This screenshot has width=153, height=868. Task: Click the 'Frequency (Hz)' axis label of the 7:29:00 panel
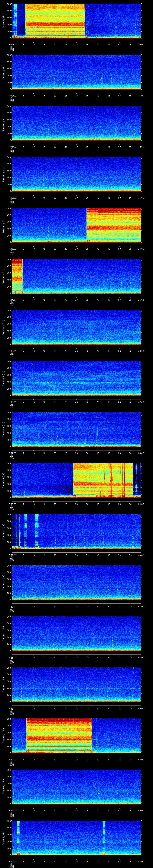pos(3,21)
